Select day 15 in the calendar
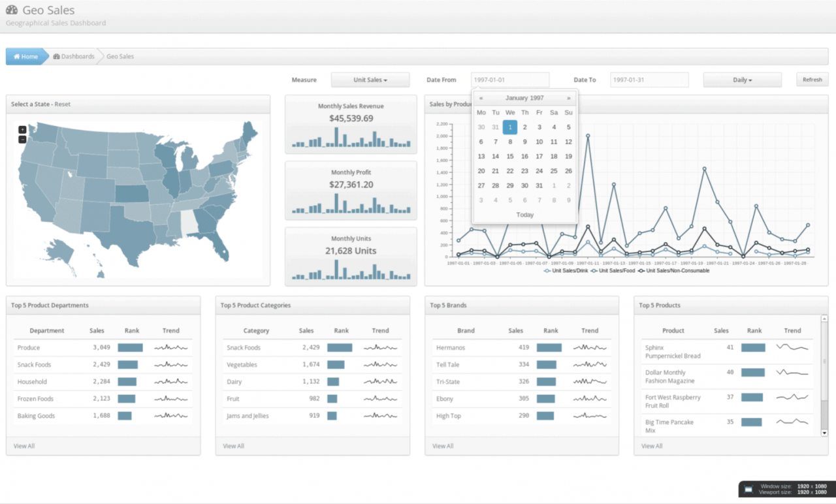836x504 pixels. click(x=510, y=156)
